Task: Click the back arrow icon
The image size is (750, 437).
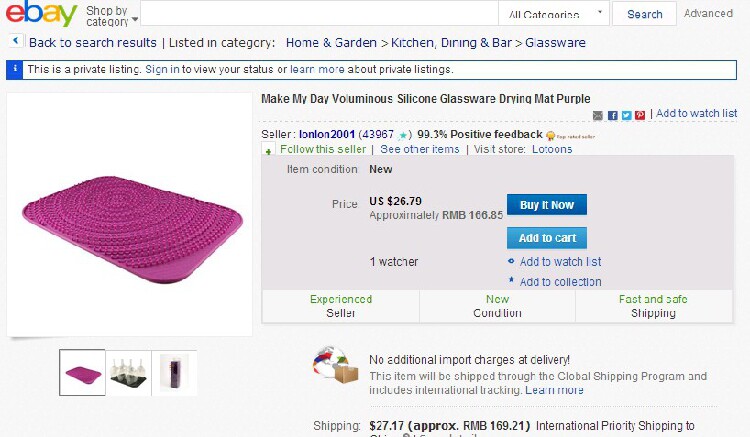Action: point(16,42)
